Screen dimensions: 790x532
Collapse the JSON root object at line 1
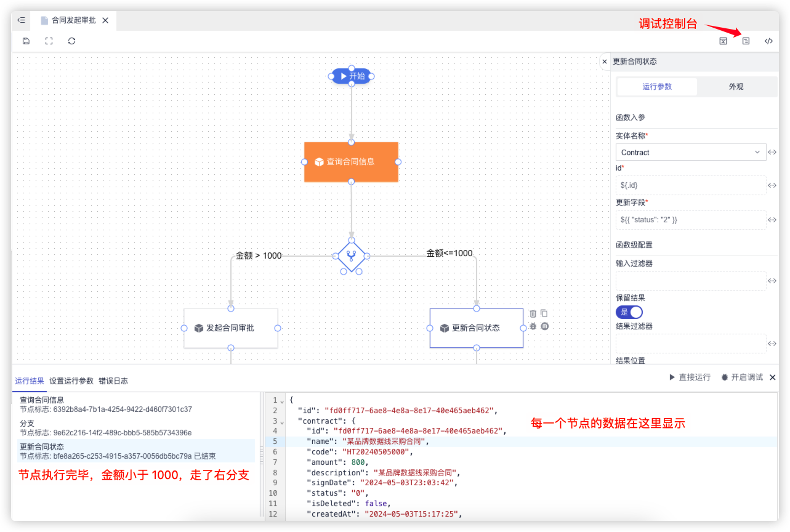click(x=283, y=401)
